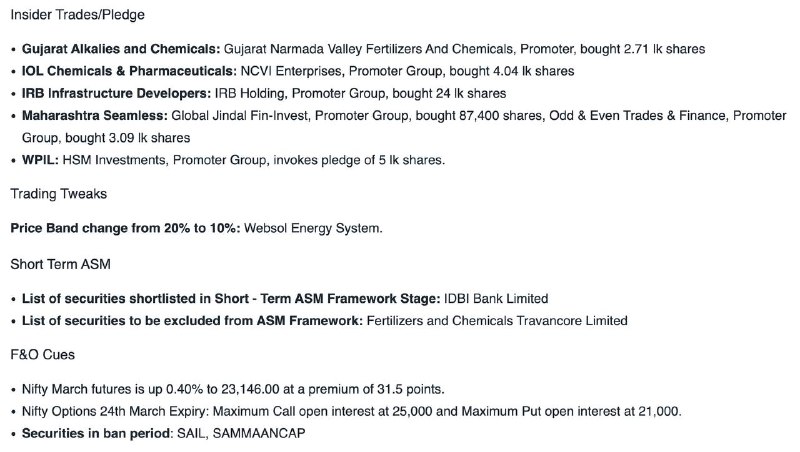
Task: Click IDBI Bank Limited text
Action: [x=496, y=298]
